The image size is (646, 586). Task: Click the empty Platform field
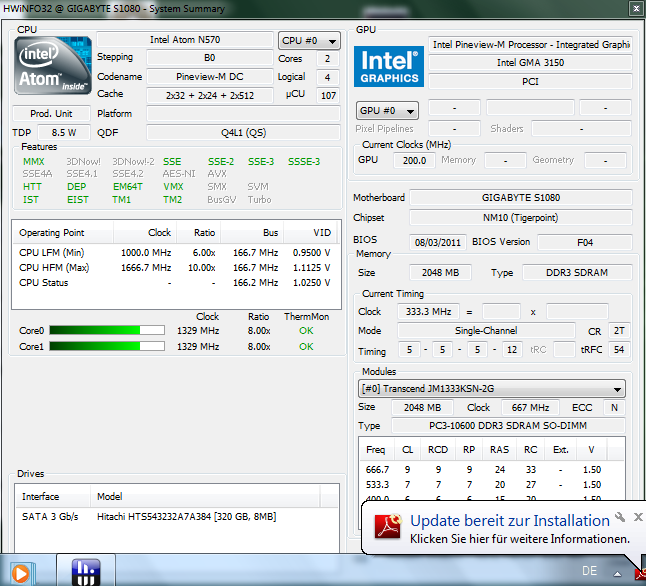click(x=243, y=113)
